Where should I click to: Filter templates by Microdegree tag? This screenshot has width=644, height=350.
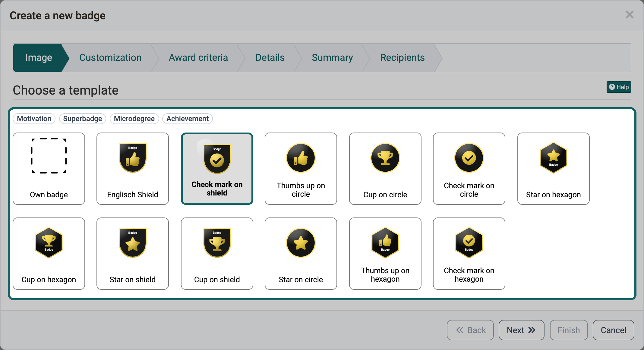click(134, 119)
